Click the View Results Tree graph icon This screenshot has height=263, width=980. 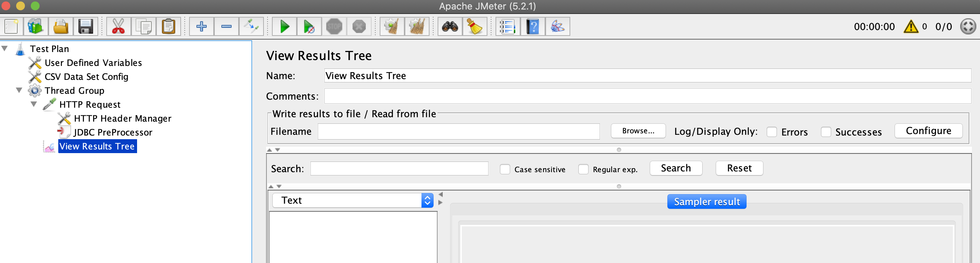(x=49, y=146)
